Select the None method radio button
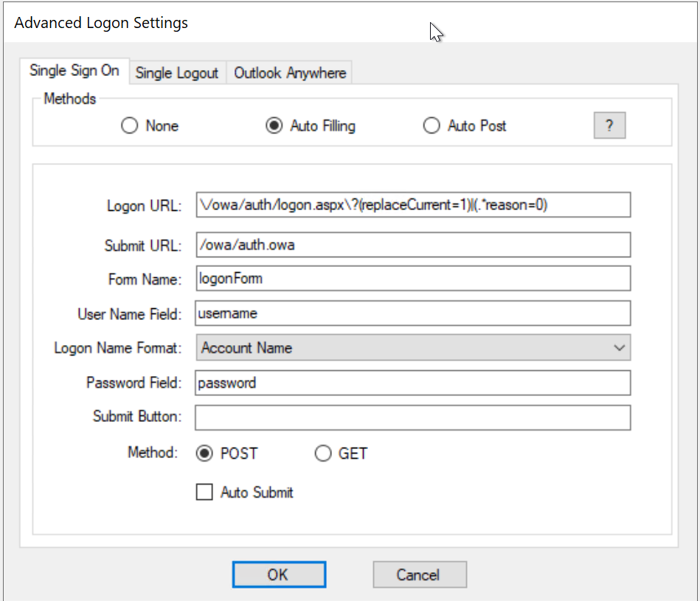The width and height of the screenshot is (700, 601). [130, 126]
